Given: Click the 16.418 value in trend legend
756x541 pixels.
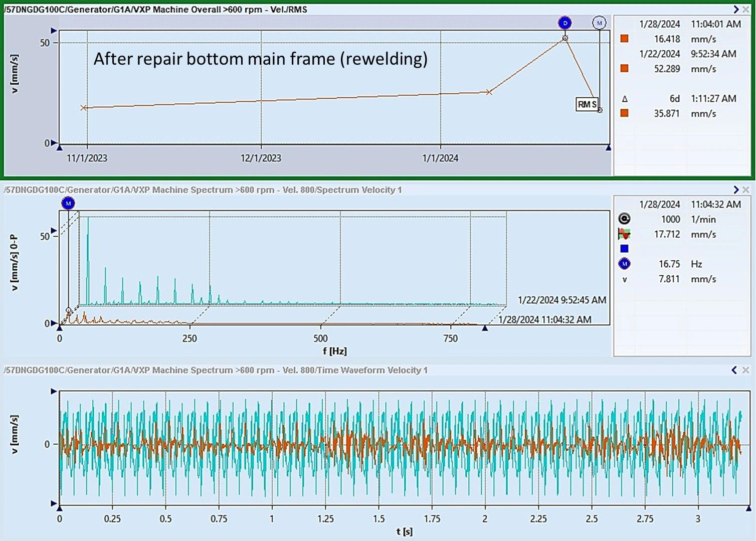Looking at the screenshot, I should coord(667,39).
